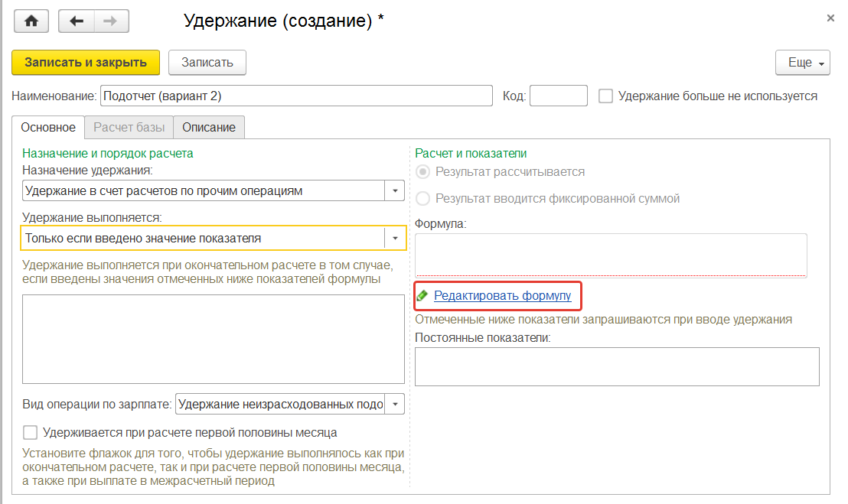Go forward with the right arrow
The image size is (848, 504).
pos(111,21)
